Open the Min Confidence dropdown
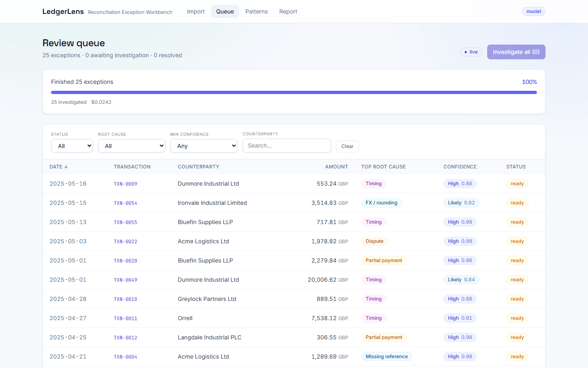588x368 pixels. [x=204, y=146]
